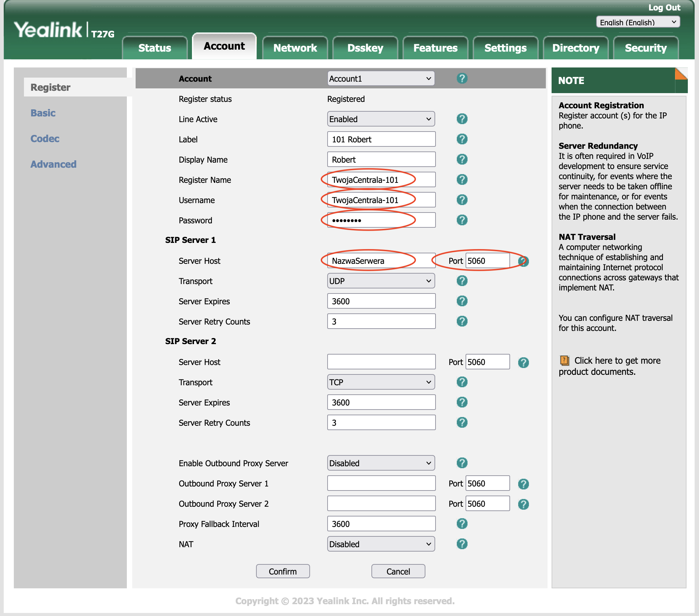Click help icon next to Account dropdown
This screenshot has width=699, height=616.
tap(462, 78)
